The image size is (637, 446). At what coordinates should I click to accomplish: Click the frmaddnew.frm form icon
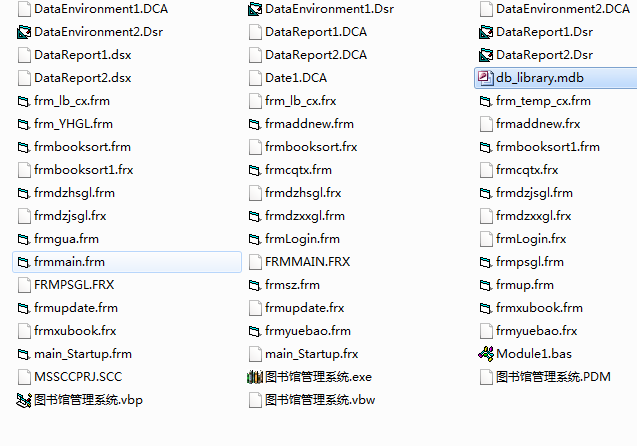pos(255,124)
